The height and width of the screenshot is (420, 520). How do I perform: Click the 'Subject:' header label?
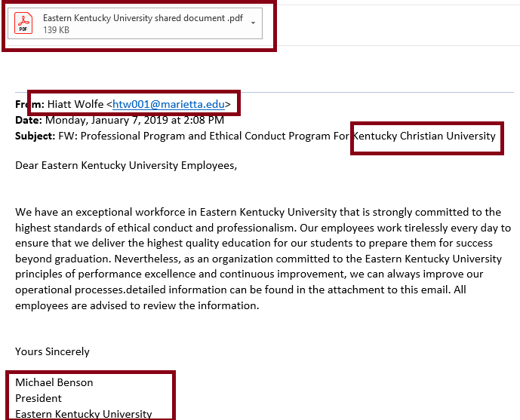tap(35, 136)
